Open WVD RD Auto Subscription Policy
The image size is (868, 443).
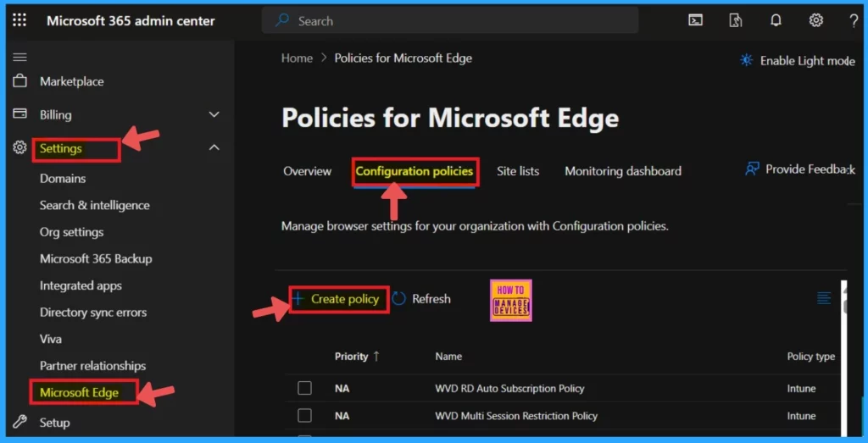tap(509, 389)
